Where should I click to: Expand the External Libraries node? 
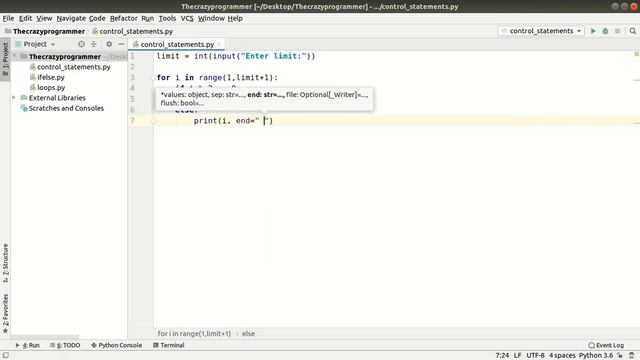(x=14, y=98)
